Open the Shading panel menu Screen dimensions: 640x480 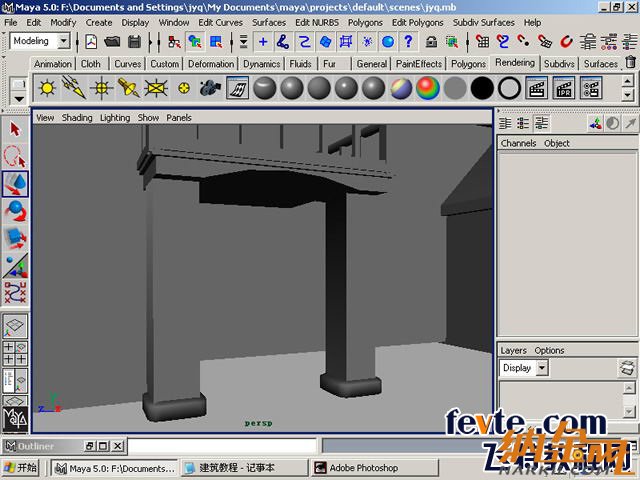[x=77, y=118]
